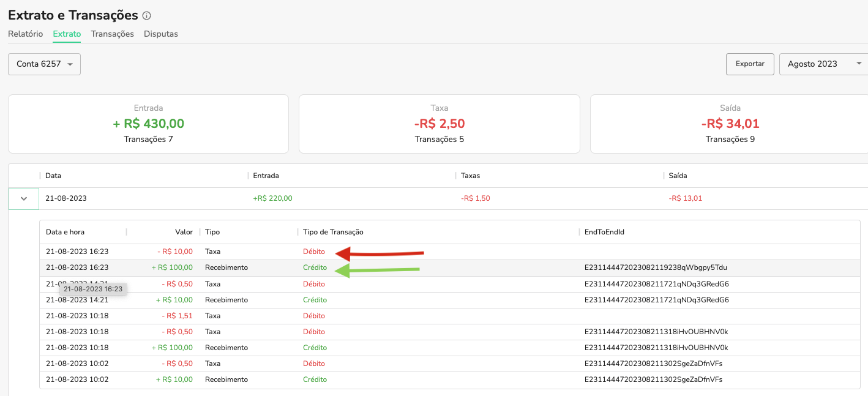Click the Taxa summary card
Viewport: 868px width, 396px height.
pos(439,124)
